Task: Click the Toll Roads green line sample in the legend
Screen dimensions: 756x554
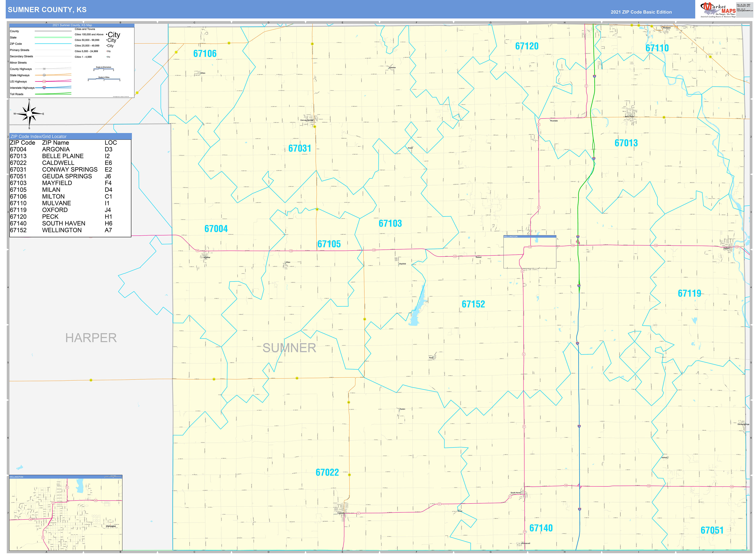Action: pos(53,94)
